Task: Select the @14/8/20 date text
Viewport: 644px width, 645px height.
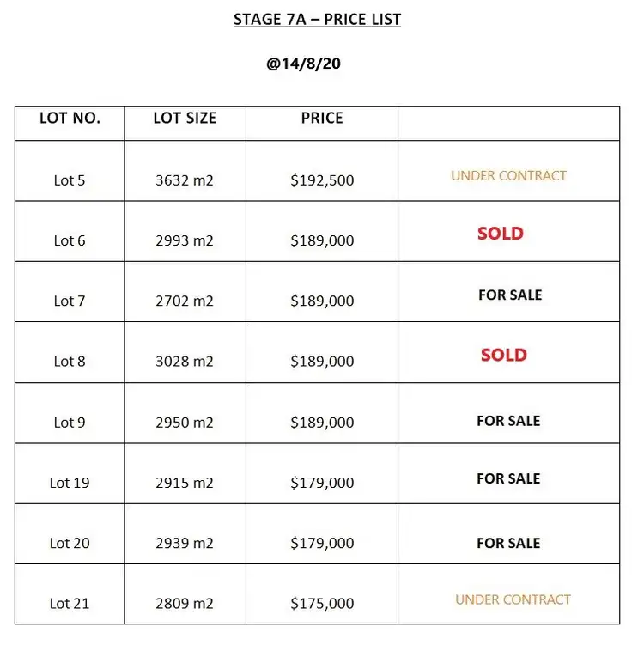Action: 317,64
